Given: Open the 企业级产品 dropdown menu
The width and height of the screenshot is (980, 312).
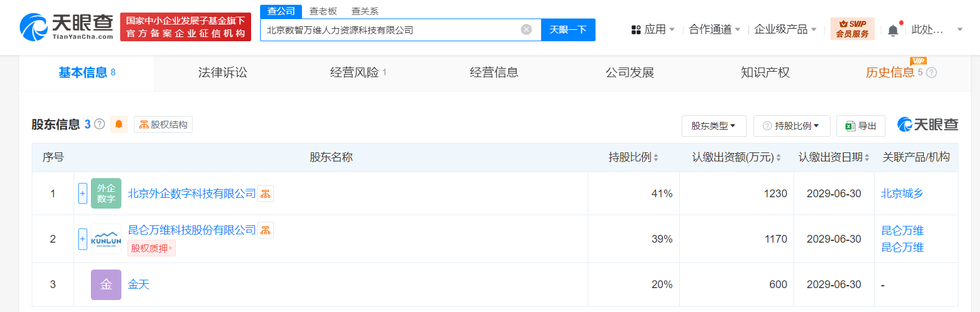Looking at the screenshot, I should pos(785,29).
